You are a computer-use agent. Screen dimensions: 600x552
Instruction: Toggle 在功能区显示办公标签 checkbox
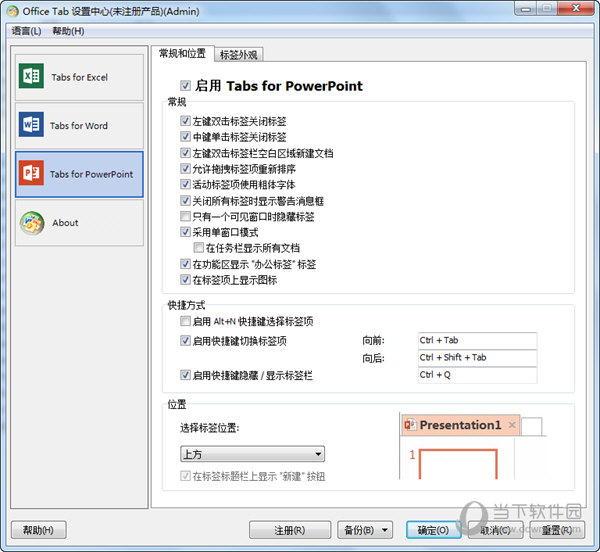(185, 264)
